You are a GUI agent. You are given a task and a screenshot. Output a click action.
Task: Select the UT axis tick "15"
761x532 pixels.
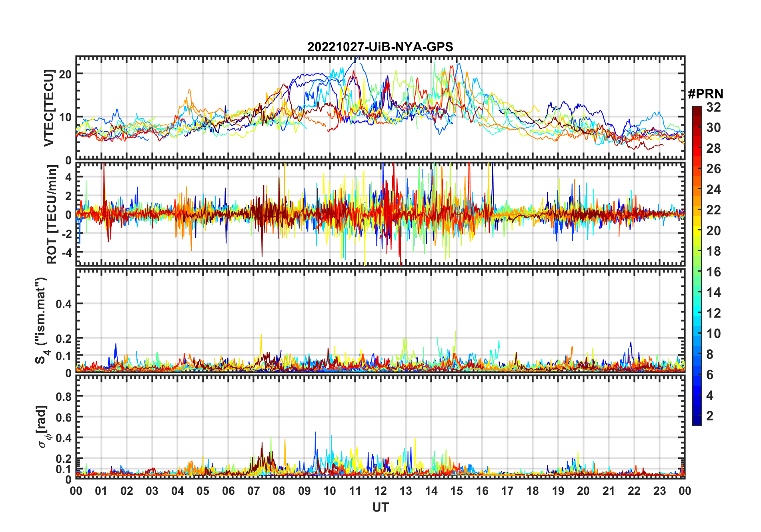457,491
